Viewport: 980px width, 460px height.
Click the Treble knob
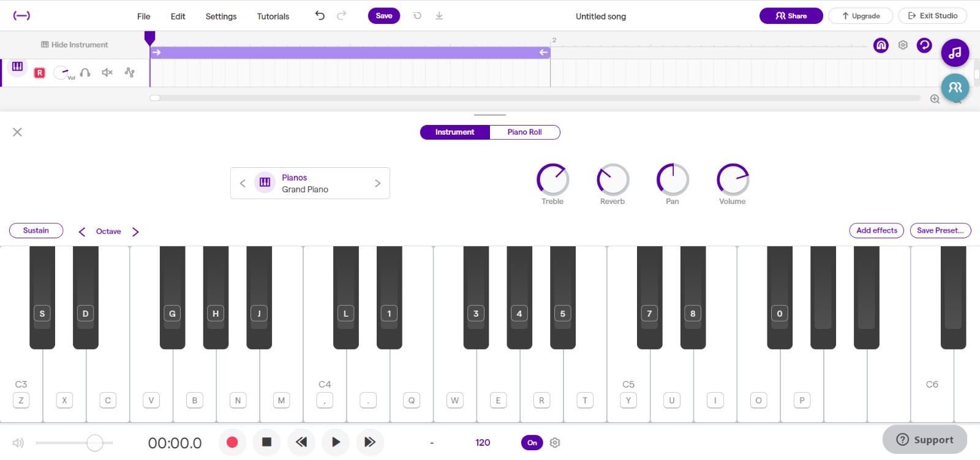pos(552,179)
